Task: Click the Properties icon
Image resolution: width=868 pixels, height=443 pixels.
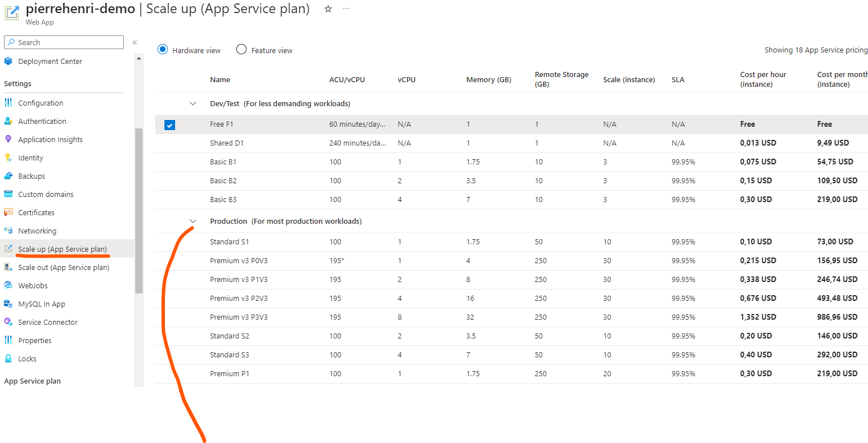Action: pyautogui.click(x=8, y=340)
